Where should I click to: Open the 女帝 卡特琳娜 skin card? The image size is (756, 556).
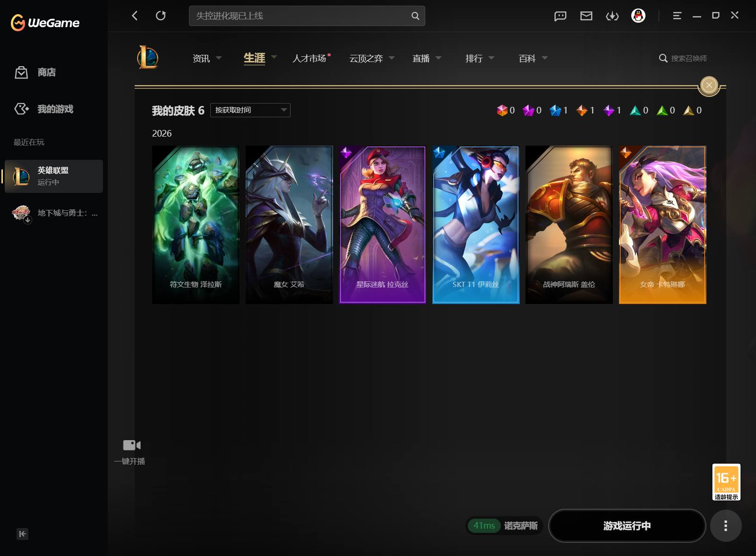(662, 225)
